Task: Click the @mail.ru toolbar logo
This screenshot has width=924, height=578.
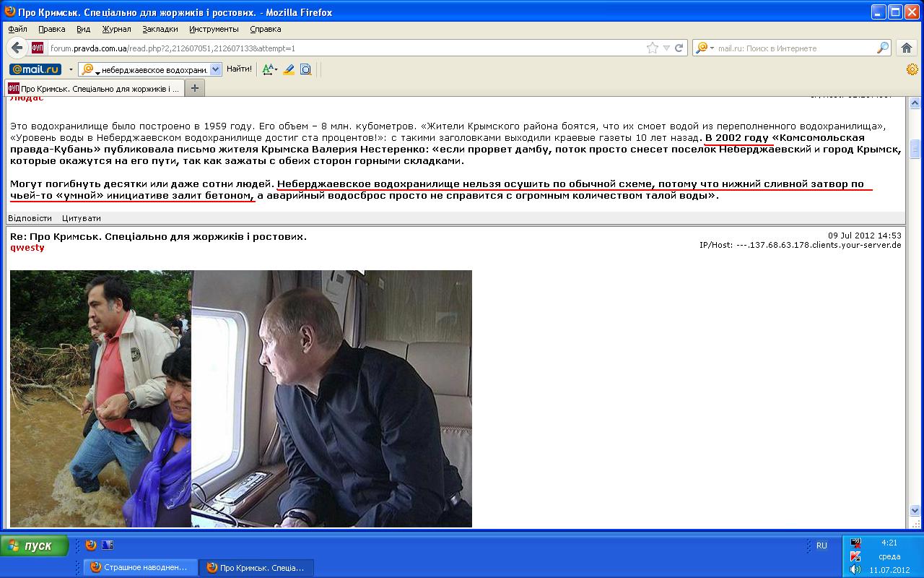Action: [x=35, y=69]
